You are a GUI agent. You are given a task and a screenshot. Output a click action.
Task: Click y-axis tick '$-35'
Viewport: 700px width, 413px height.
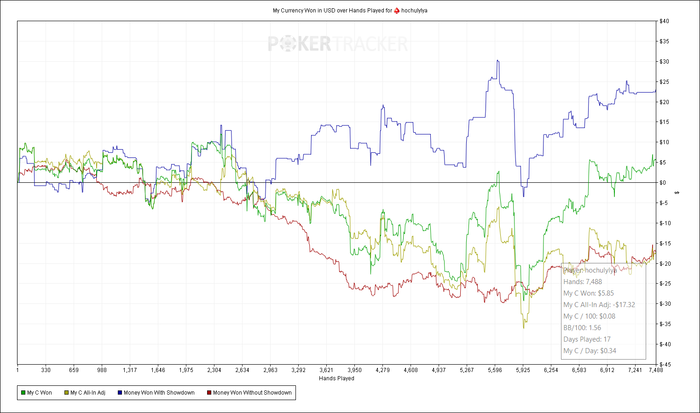(x=664, y=324)
